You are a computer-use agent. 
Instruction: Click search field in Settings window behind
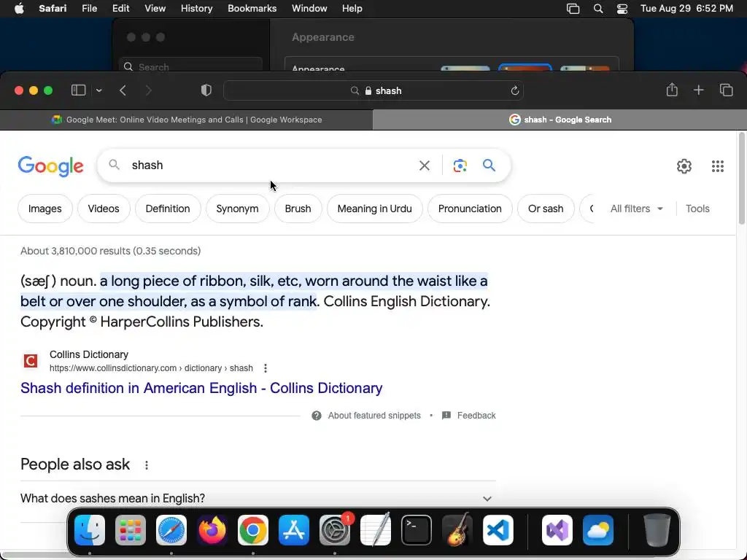tap(190, 66)
